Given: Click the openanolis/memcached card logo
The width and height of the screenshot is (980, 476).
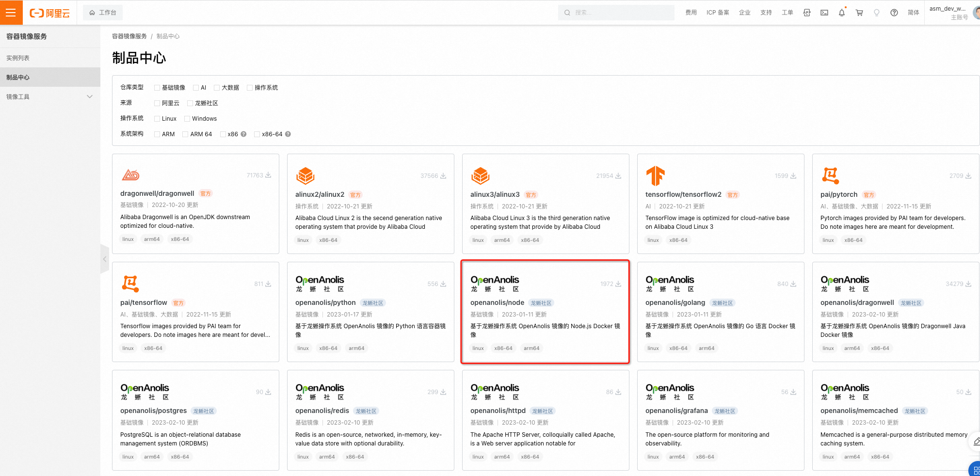Looking at the screenshot, I should (845, 392).
